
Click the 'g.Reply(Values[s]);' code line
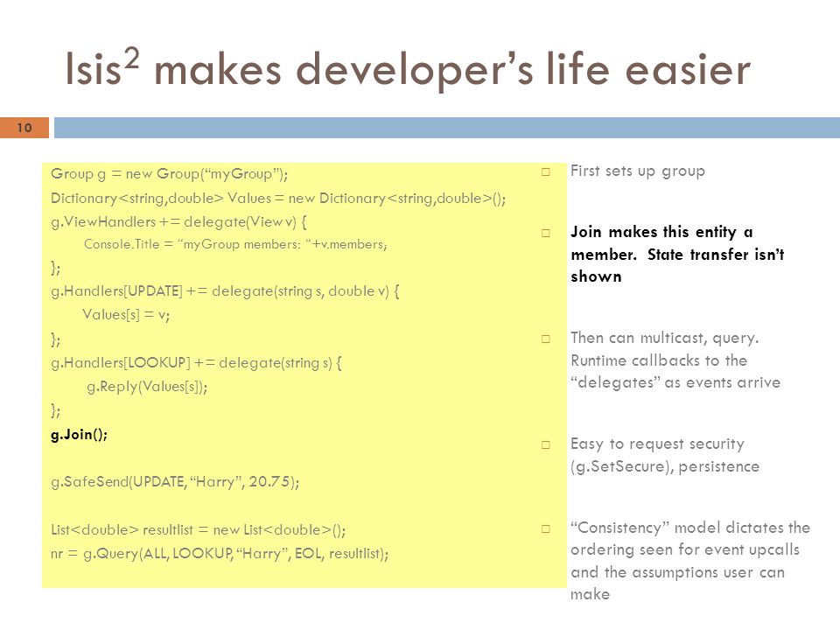[147, 387]
